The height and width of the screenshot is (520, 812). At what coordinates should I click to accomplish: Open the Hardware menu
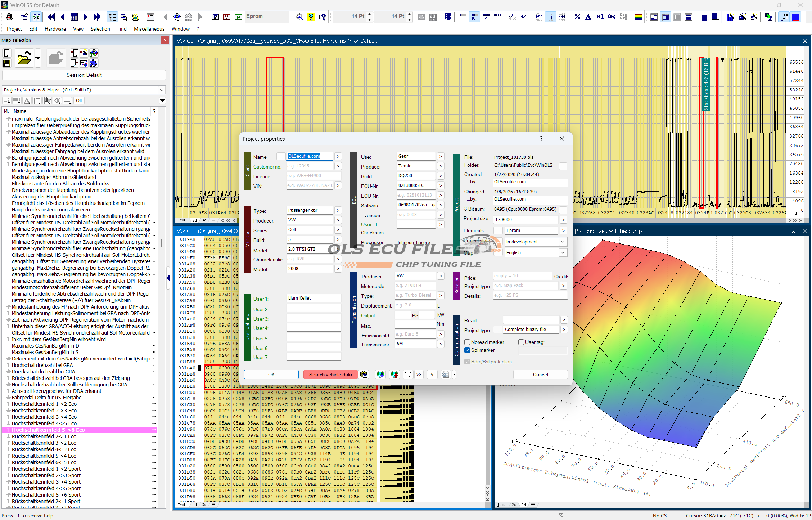[55, 29]
